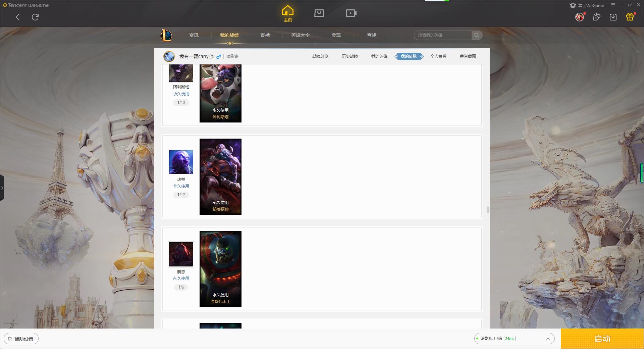Open the 主页 home icon
Viewport: 644px width, 349px height.
click(288, 14)
